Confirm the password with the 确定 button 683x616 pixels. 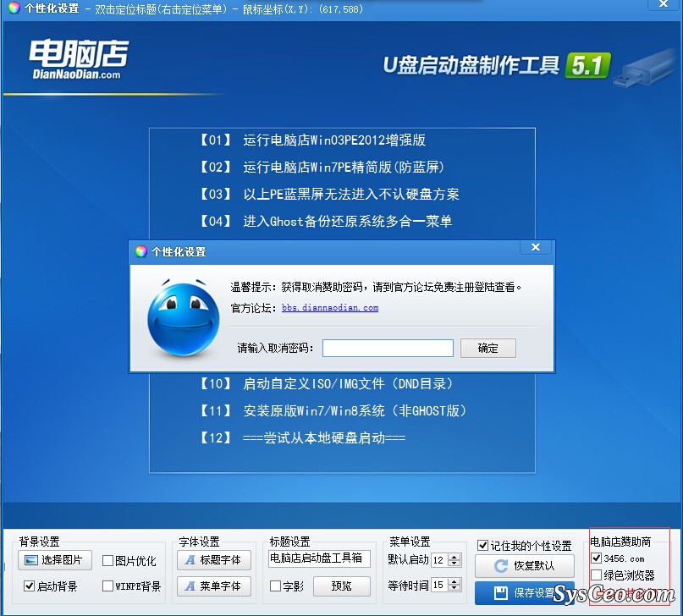pyautogui.click(x=487, y=349)
